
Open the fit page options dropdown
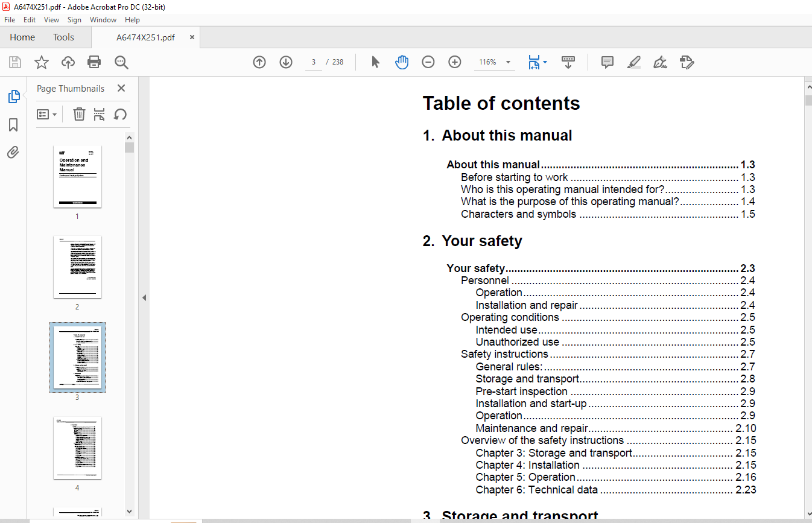537,62
